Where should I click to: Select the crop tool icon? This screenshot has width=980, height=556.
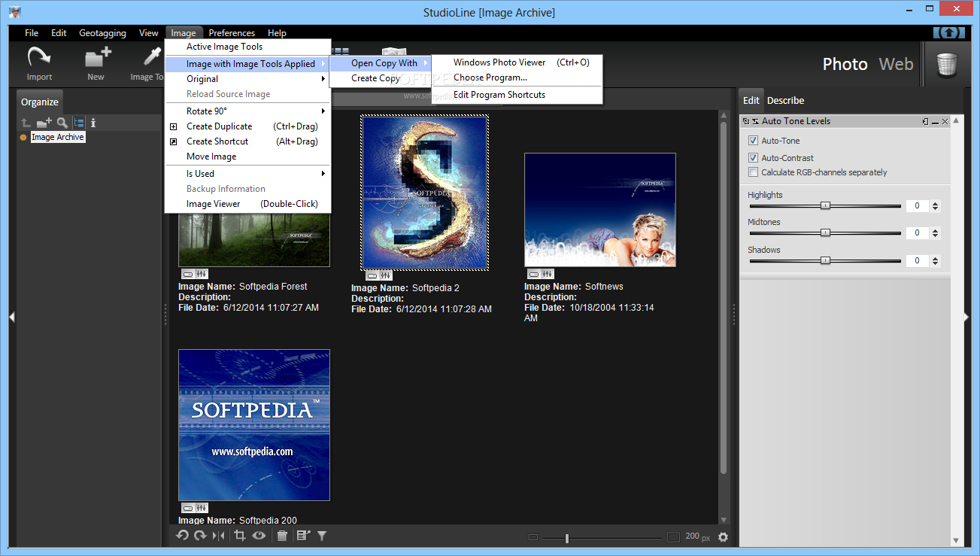pos(240,536)
